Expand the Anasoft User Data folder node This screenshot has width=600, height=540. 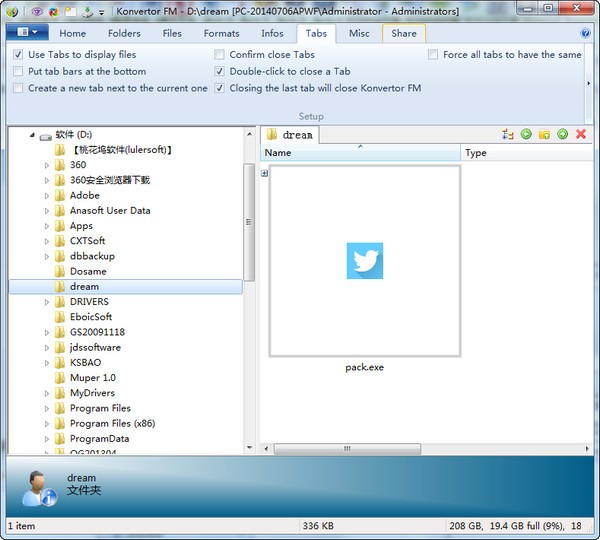[x=47, y=211]
